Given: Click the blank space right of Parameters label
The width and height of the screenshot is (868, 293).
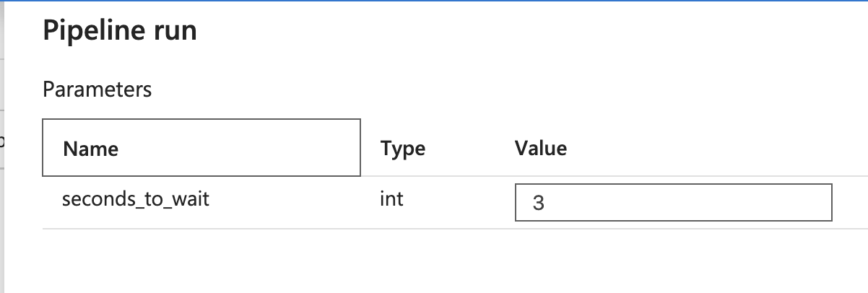Looking at the screenshot, I should (433, 89).
